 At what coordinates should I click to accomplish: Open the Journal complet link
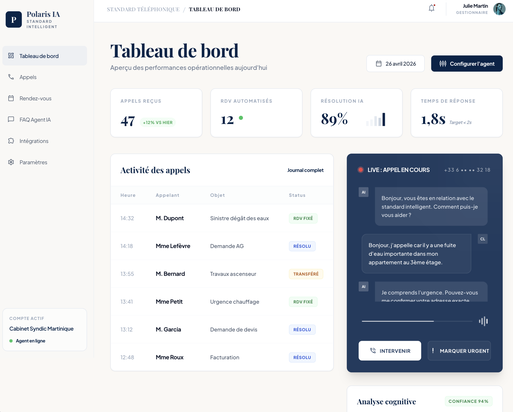pos(305,170)
